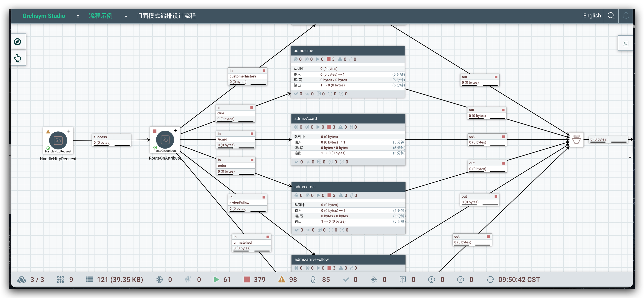Go to Orchsym Studio breadcrumb home

(x=44, y=16)
